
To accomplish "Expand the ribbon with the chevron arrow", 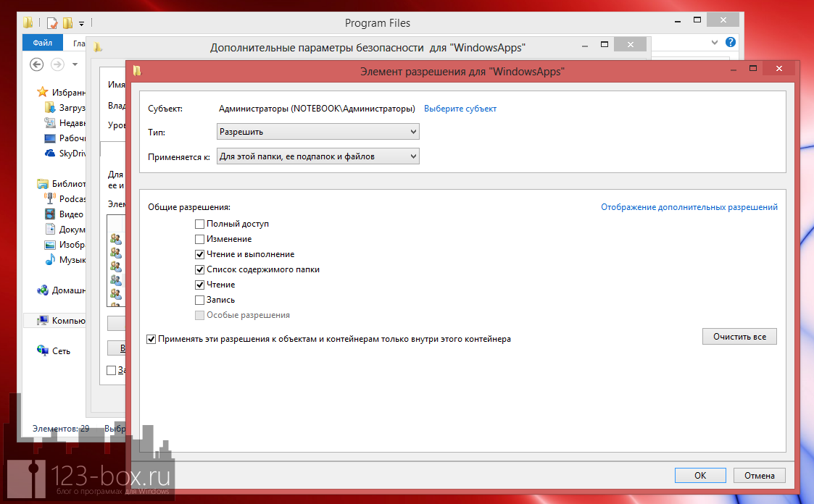I will pyautogui.click(x=715, y=43).
